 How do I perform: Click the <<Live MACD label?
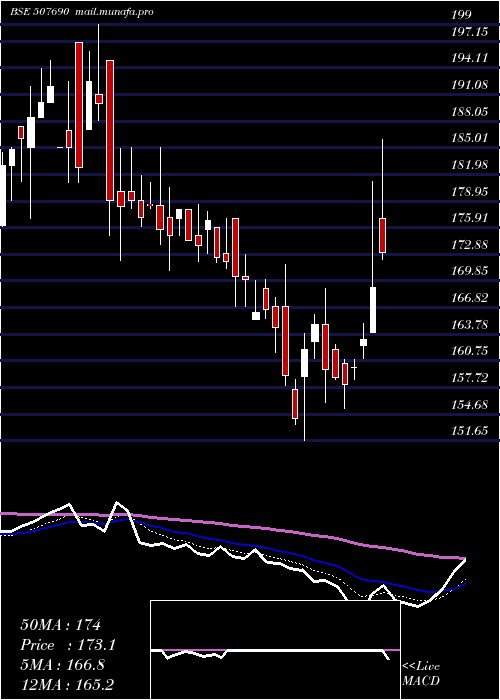point(421,674)
